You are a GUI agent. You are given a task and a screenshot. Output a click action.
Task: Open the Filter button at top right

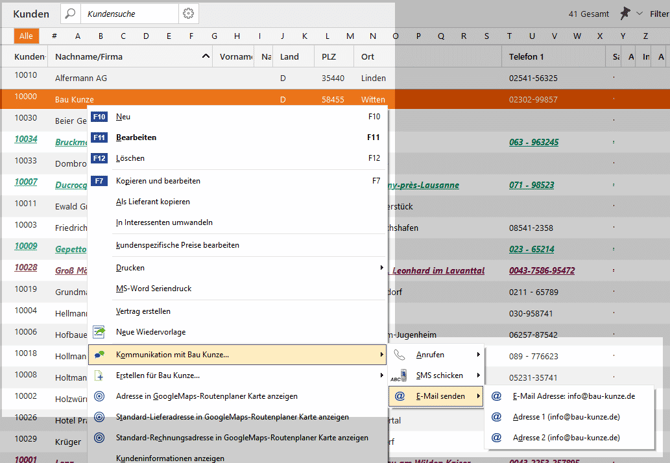pos(659,14)
